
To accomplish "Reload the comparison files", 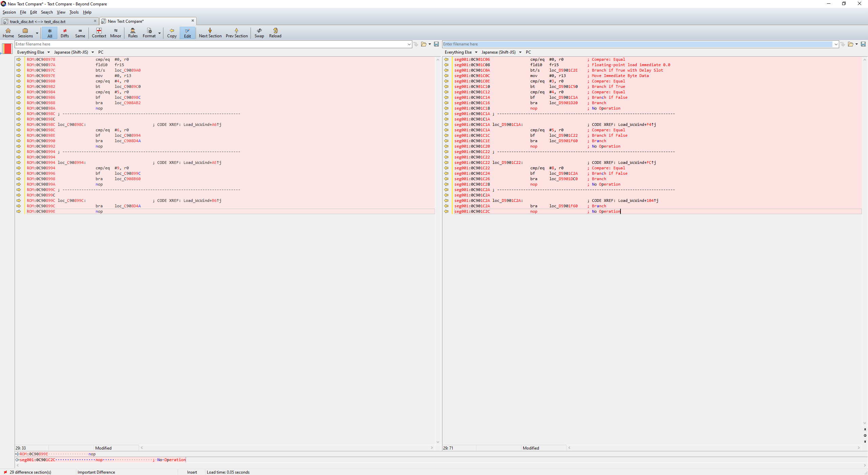I will point(275,33).
